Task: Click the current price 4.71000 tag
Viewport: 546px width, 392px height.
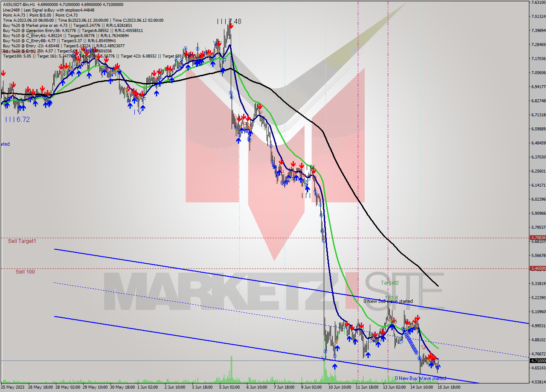Action: (x=537, y=360)
